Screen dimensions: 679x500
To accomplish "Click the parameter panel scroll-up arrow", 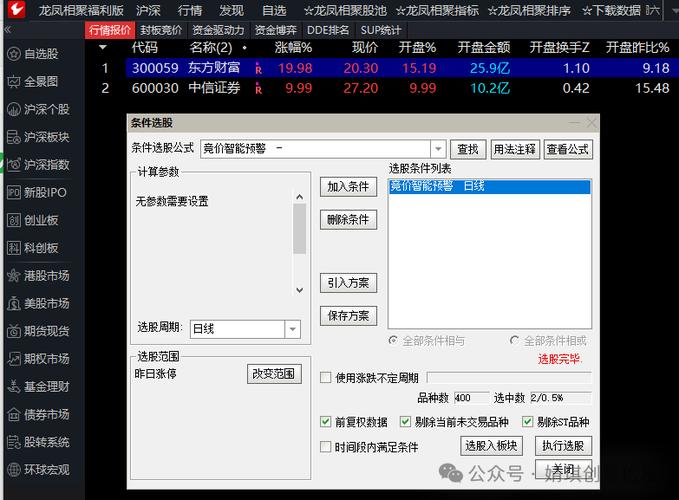I will (x=299, y=197).
